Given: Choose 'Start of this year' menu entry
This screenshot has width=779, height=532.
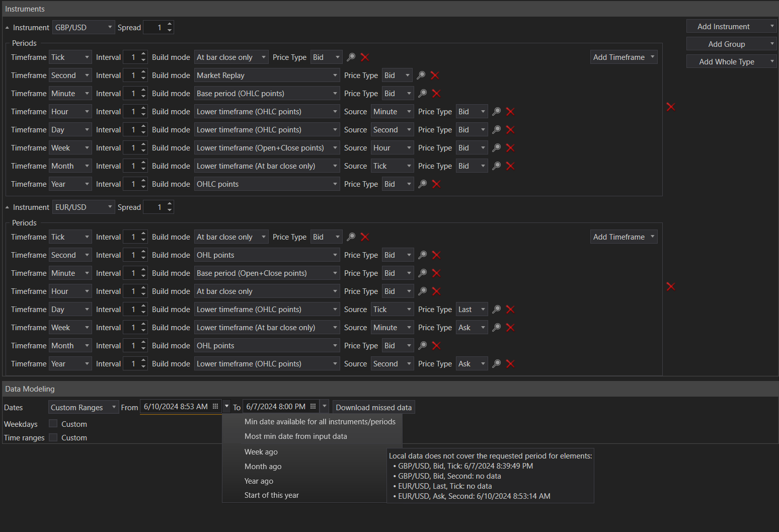Looking at the screenshot, I should pyautogui.click(x=272, y=495).
